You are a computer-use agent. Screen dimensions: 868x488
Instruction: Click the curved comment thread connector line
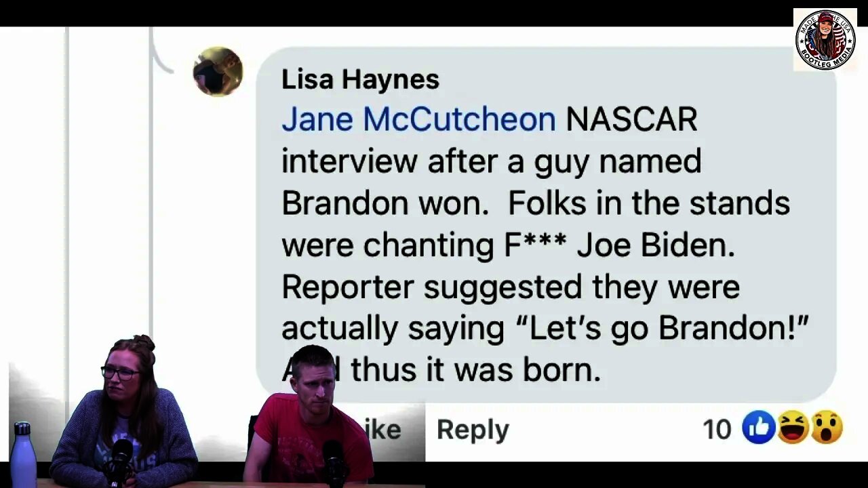pos(161,53)
